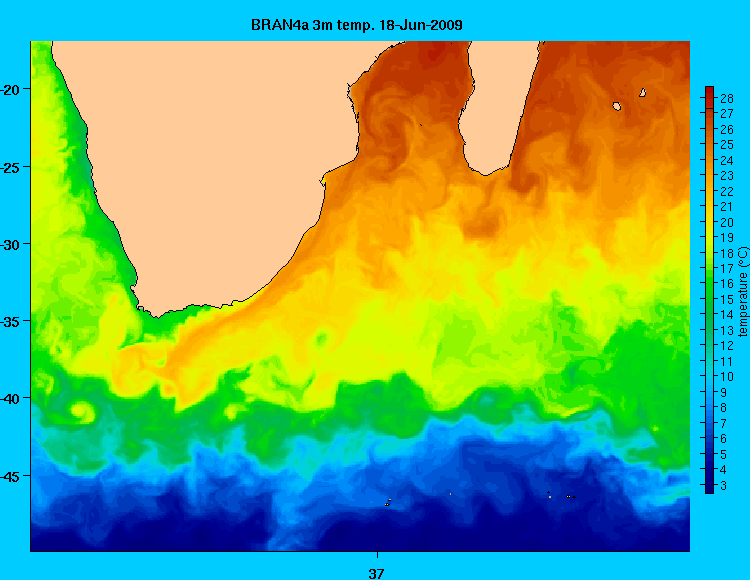Select the -20 latitude tick label
This screenshot has width=750, height=580.
[9, 89]
